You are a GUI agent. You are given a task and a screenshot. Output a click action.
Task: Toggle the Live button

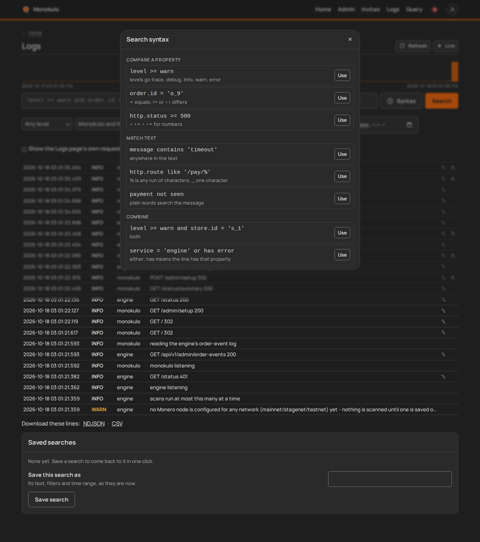446,46
